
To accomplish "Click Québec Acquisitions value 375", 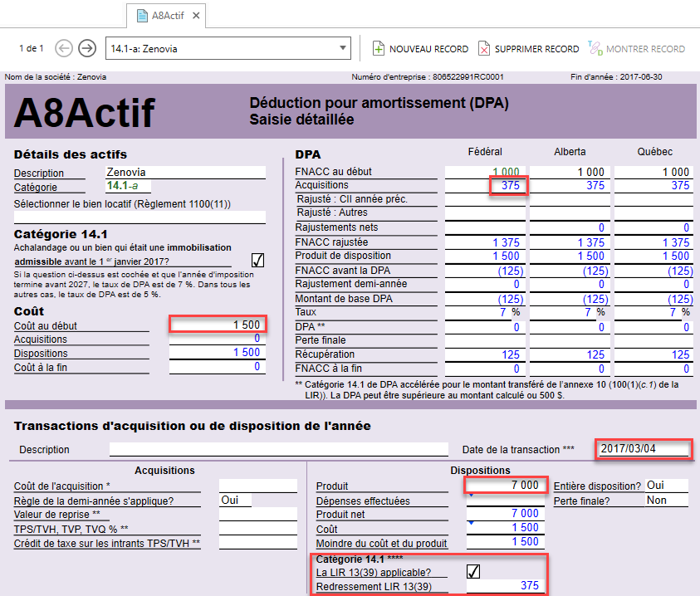I will 654,185.
